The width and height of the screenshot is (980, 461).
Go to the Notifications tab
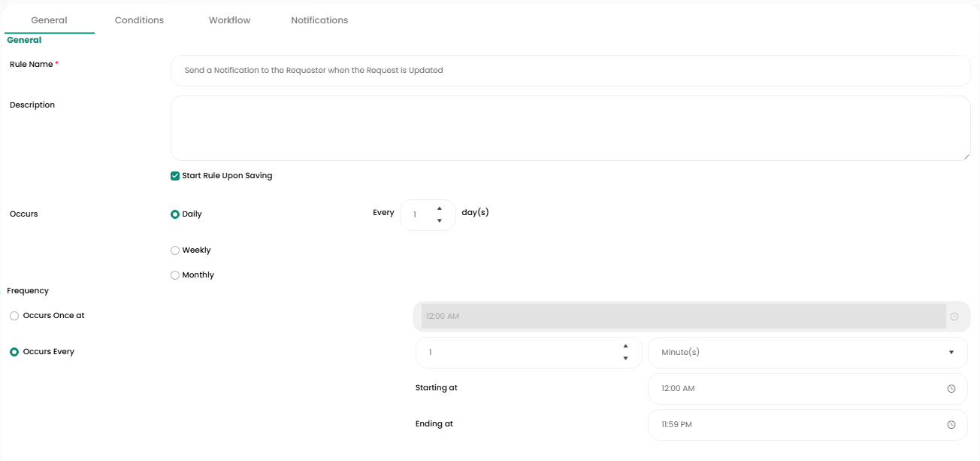319,20
